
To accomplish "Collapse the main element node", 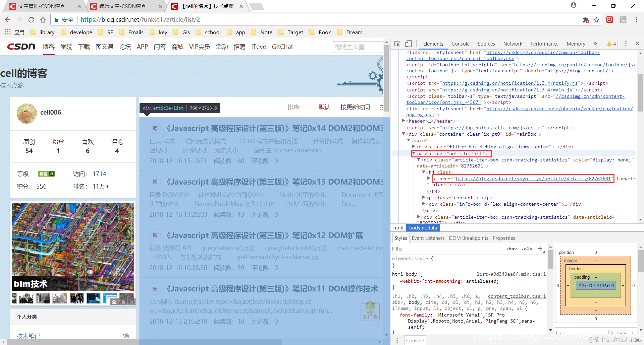I will point(409,140).
